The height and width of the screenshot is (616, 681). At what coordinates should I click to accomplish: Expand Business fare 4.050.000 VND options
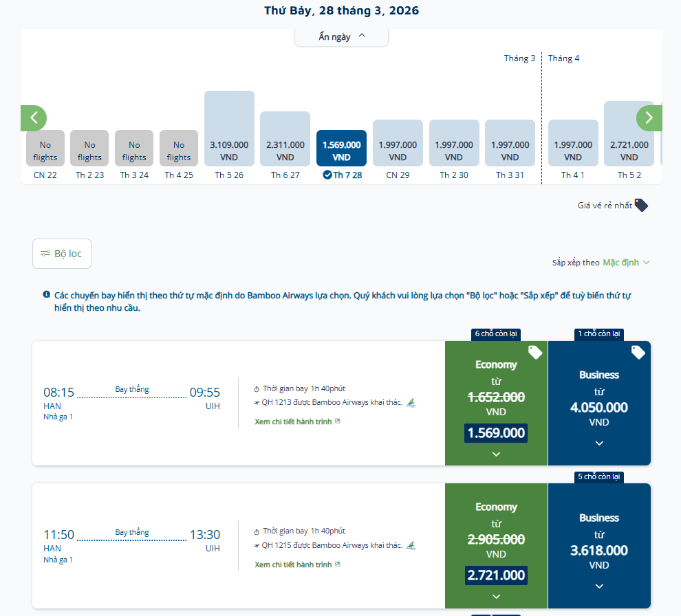[599, 443]
